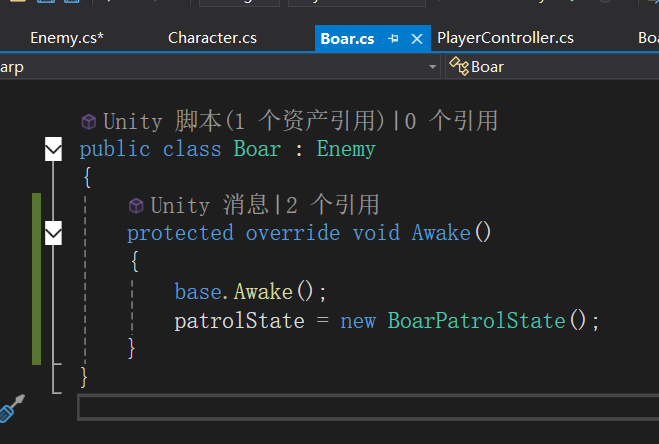This screenshot has height=444, width=659.
Task: Click the empty line below the class
Action: [360, 407]
